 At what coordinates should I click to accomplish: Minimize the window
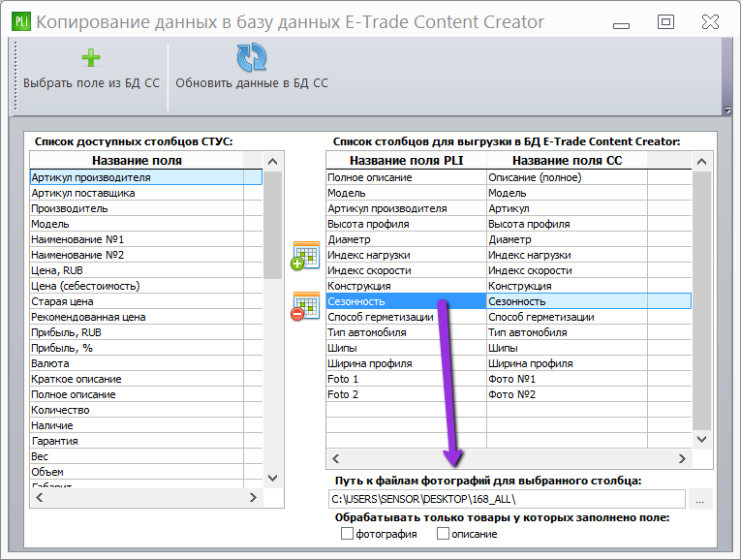pyautogui.click(x=621, y=25)
